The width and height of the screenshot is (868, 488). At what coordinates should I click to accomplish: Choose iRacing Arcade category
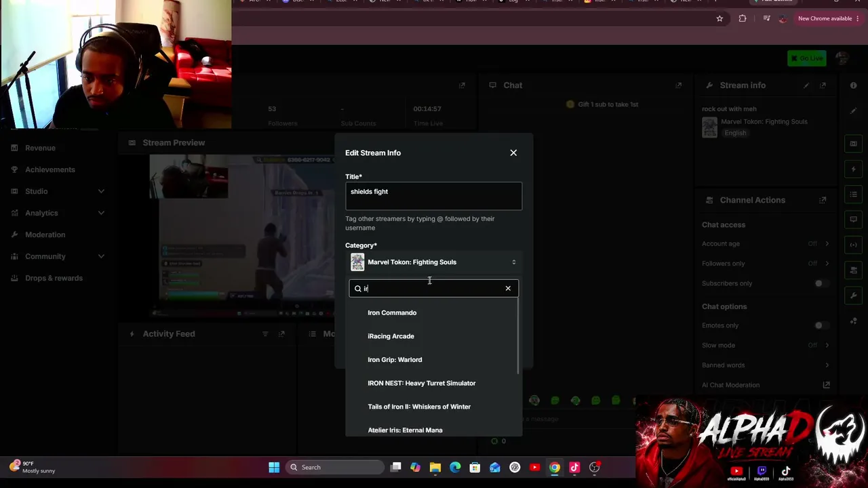(x=391, y=336)
